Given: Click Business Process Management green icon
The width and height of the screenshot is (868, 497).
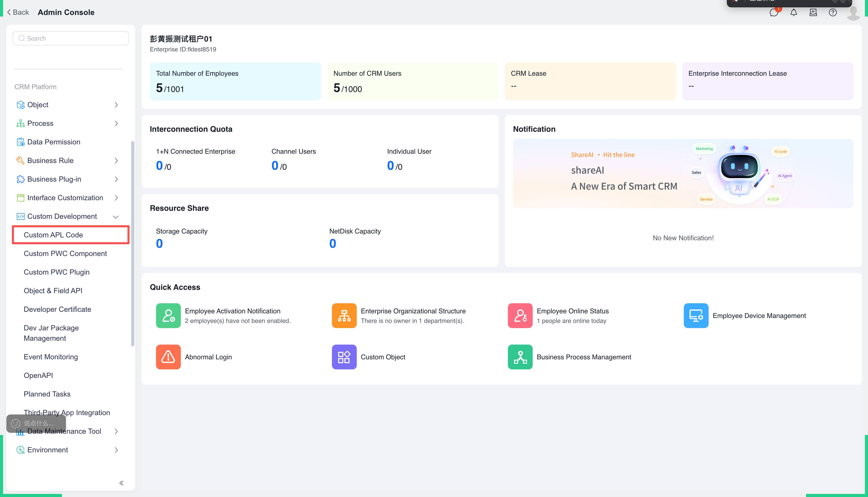Looking at the screenshot, I should [520, 357].
